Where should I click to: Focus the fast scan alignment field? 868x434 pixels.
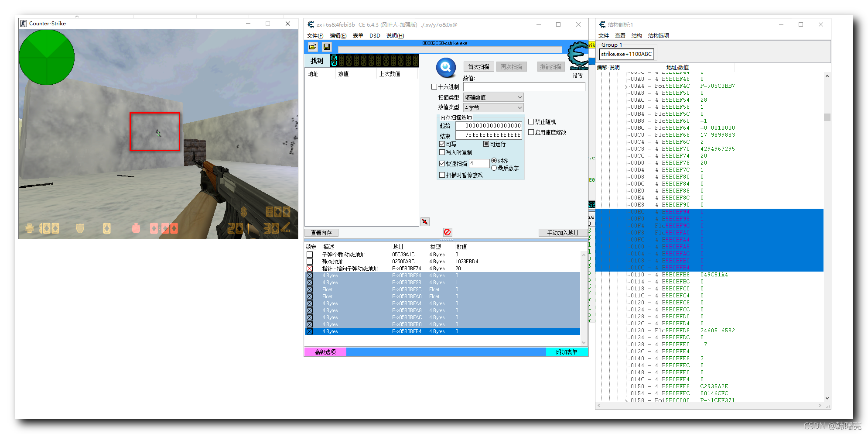479,163
